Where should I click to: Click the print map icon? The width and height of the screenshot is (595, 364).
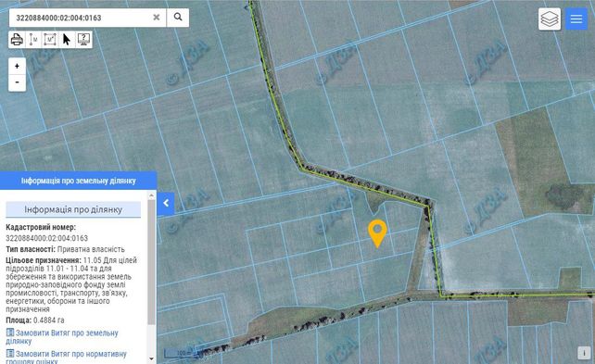point(17,40)
